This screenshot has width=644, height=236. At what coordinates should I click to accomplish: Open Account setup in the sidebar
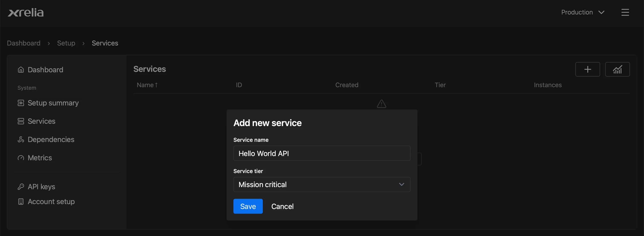46,202
